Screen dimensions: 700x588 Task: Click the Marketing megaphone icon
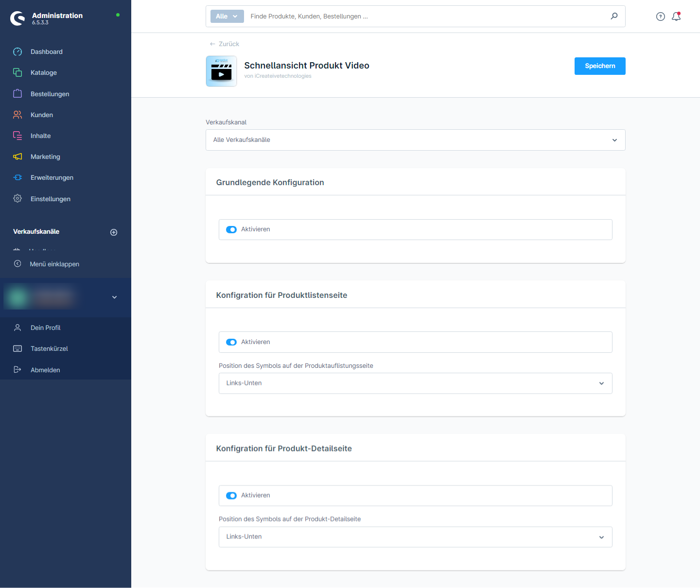[x=17, y=156]
